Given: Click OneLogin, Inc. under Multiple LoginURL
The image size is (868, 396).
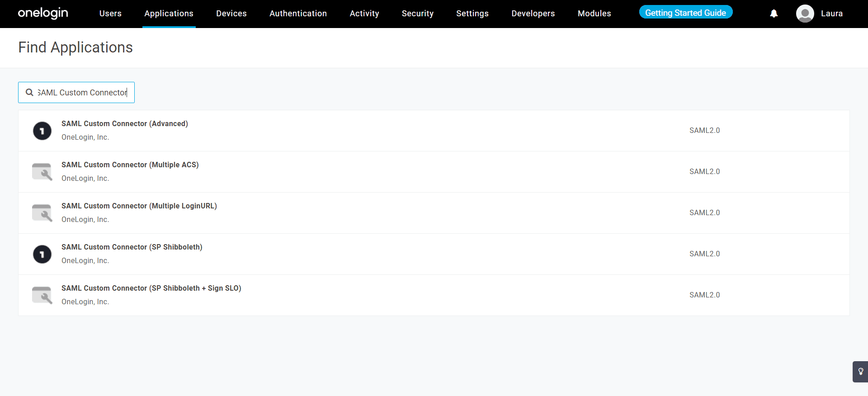Looking at the screenshot, I should tap(85, 219).
